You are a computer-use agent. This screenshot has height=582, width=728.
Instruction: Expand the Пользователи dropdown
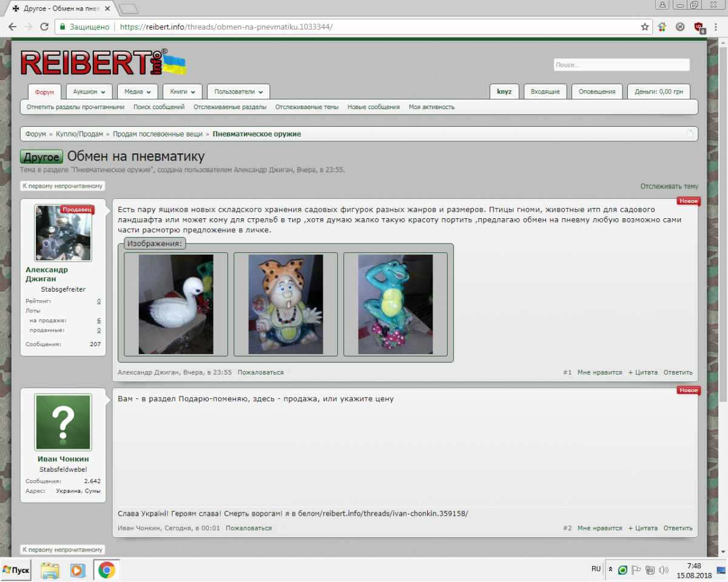[x=238, y=92]
